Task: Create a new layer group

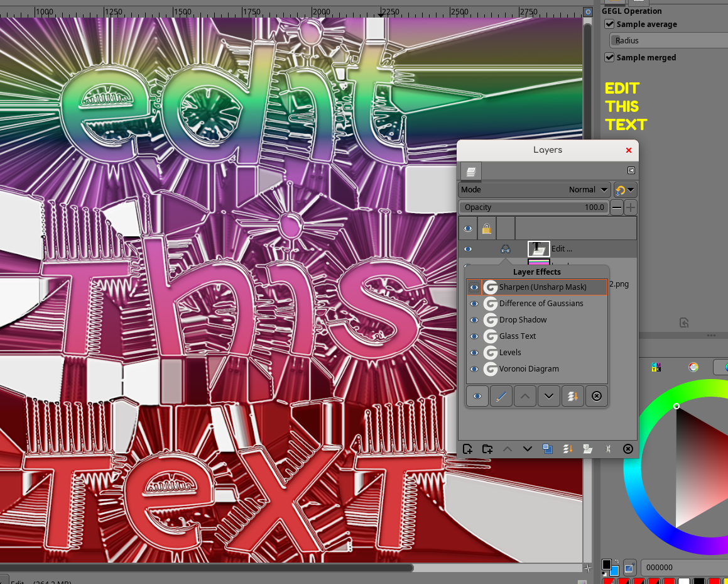Action: (x=487, y=449)
